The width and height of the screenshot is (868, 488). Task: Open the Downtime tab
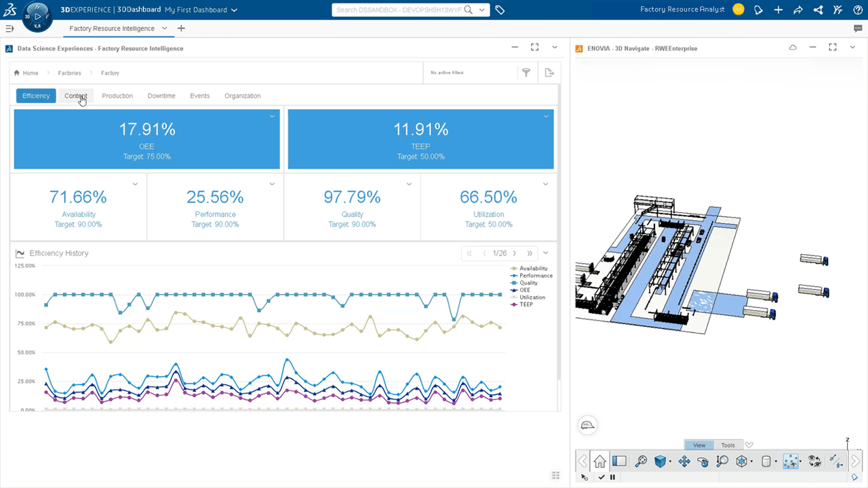(x=161, y=96)
